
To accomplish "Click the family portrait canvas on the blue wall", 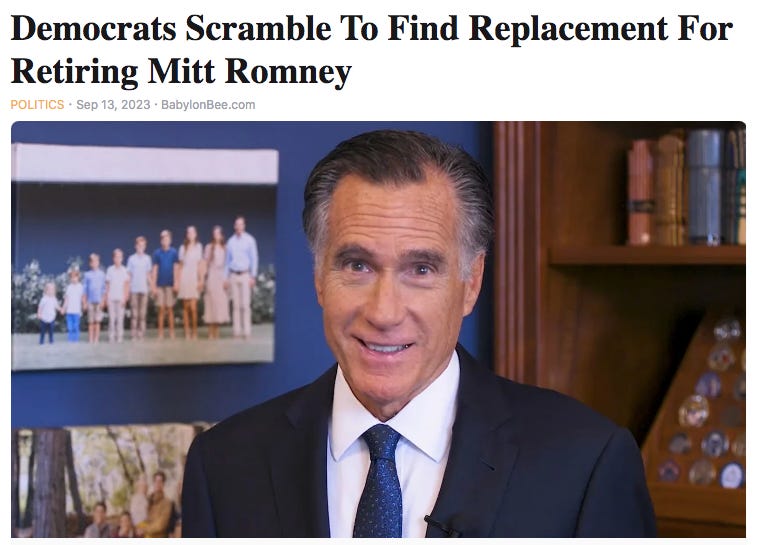I will (144, 256).
